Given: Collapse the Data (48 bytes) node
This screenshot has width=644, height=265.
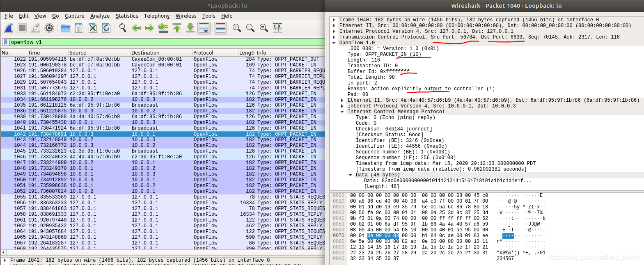Looking at the screenshot, I should click(x=351, y=175).
